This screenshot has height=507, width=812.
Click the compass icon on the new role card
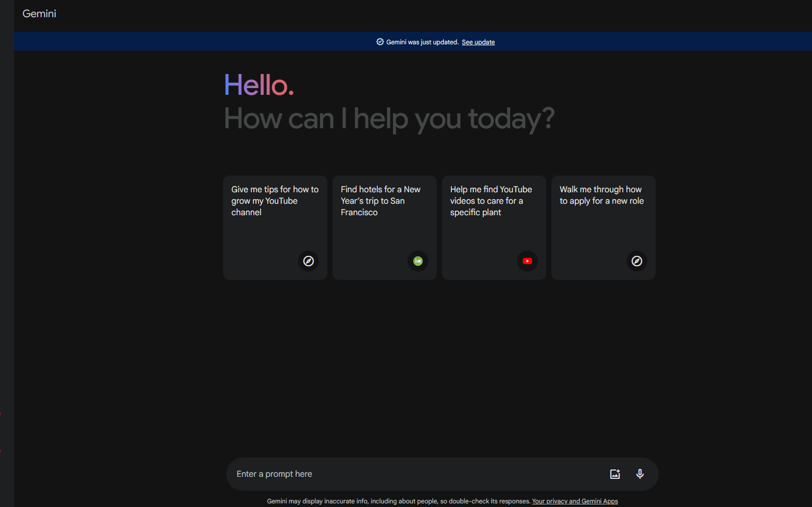pyautogui.click(x=637, y=261)
